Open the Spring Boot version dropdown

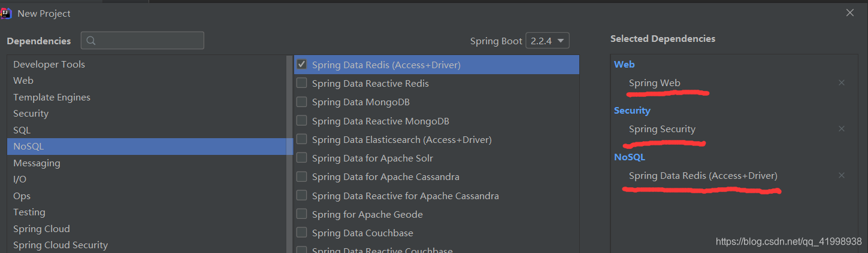tap(547, 41)
